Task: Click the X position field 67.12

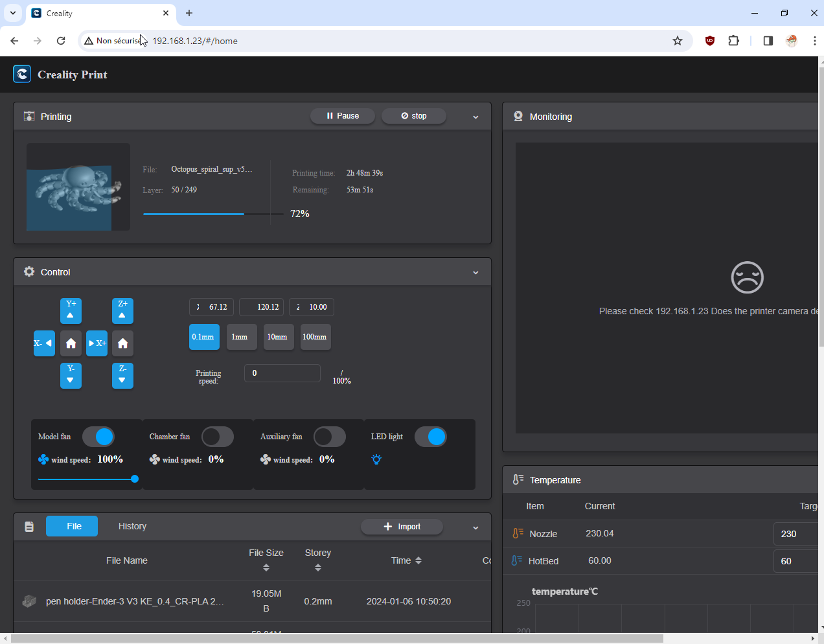Action: 211,307
